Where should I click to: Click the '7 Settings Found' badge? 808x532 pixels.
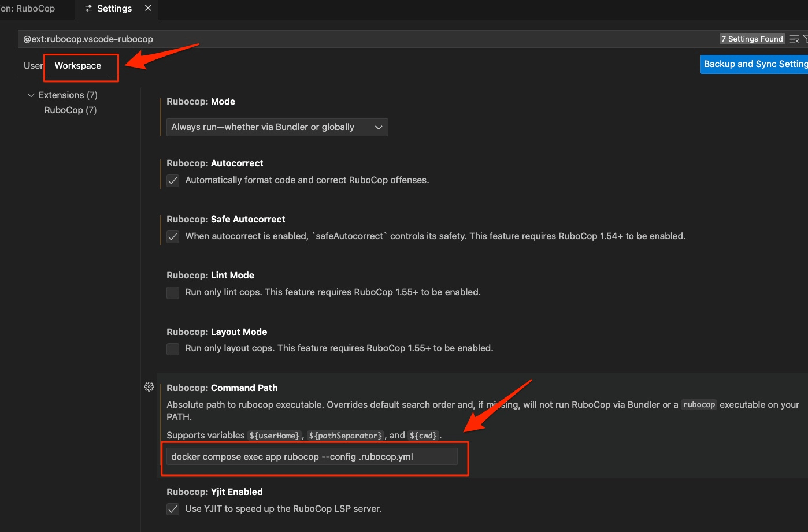coord(752,39)
